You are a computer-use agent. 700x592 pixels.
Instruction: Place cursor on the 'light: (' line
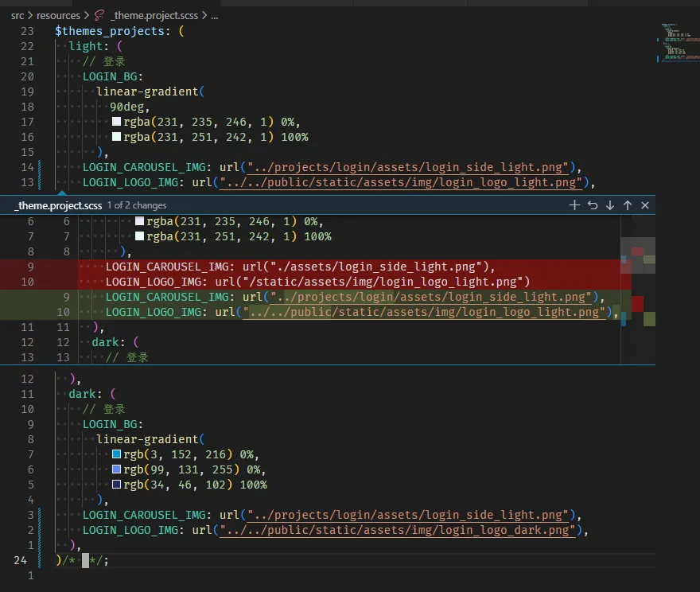click(x=95, y=46)
